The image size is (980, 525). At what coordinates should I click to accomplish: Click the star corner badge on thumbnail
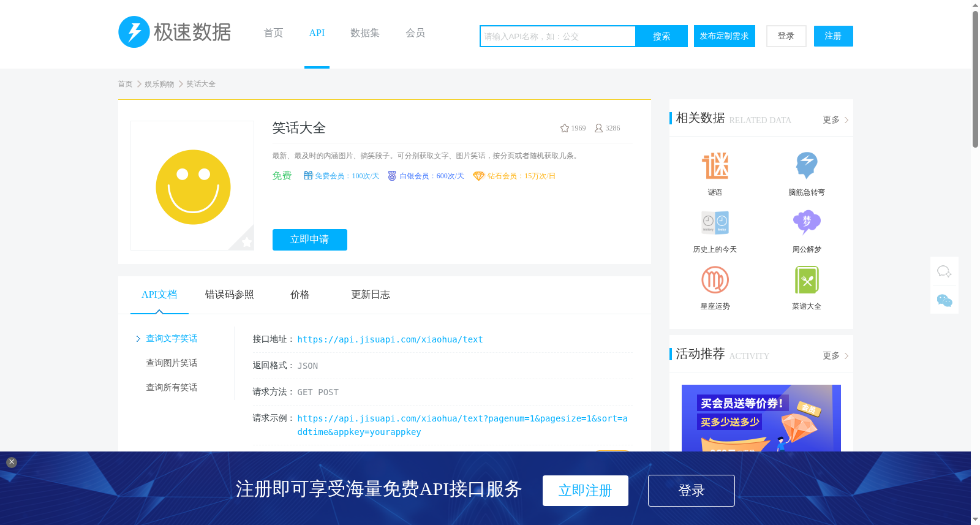click(246, 242)
